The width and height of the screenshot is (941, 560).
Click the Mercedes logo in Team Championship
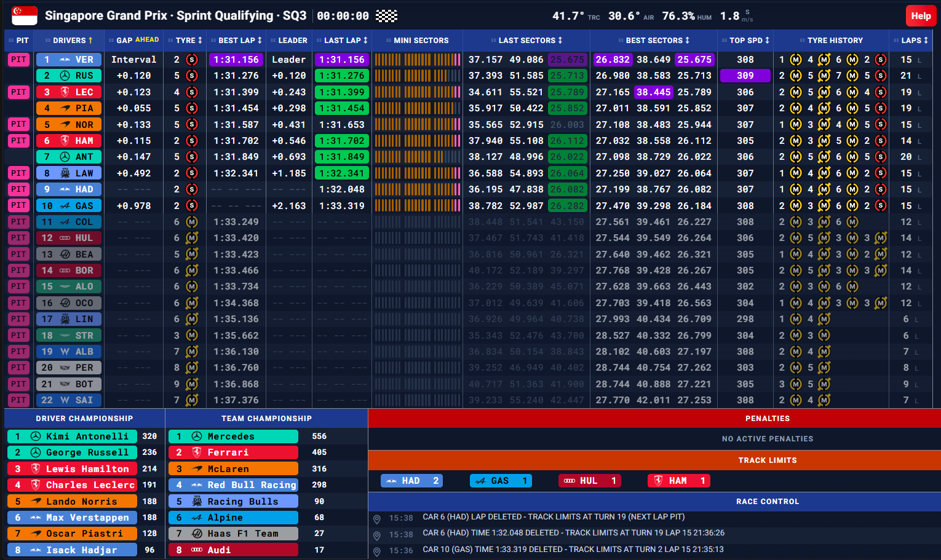point(197,436)
